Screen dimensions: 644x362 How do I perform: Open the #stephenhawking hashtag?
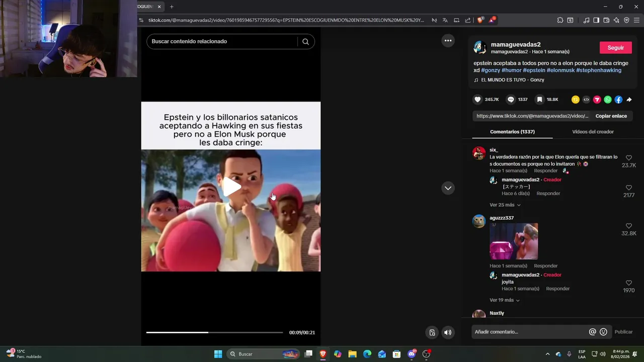[599, 70]
